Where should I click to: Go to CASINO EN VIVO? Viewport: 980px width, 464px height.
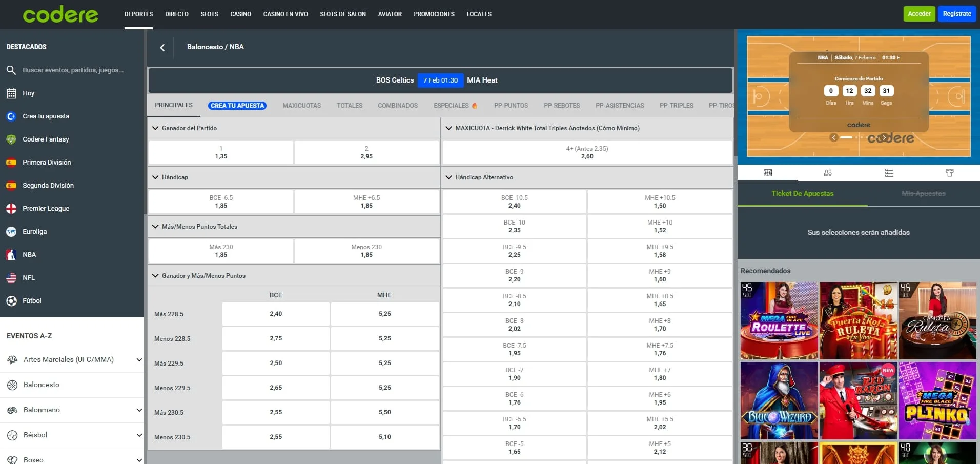click(285, 14)
